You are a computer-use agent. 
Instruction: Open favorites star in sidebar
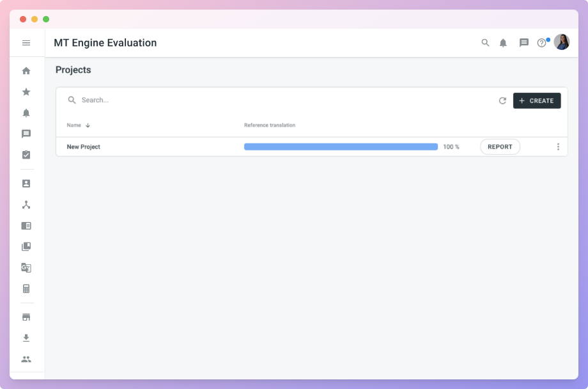26,91
